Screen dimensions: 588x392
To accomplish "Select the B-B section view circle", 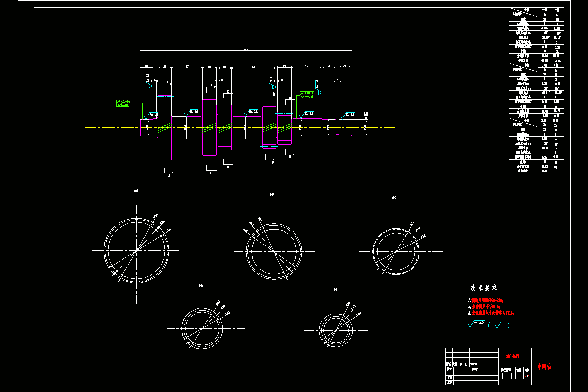I will click(x=274, y=250).
